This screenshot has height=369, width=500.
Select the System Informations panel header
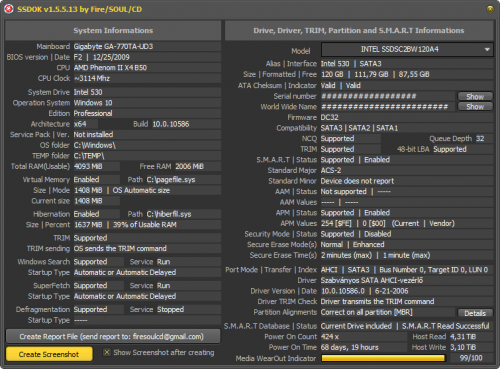click(x=113, y=30)
